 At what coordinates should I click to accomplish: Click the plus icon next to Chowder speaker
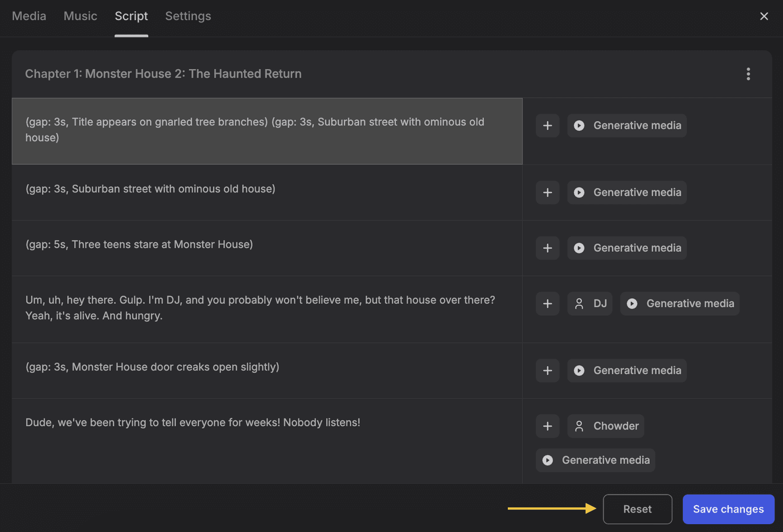coord(548,426)
